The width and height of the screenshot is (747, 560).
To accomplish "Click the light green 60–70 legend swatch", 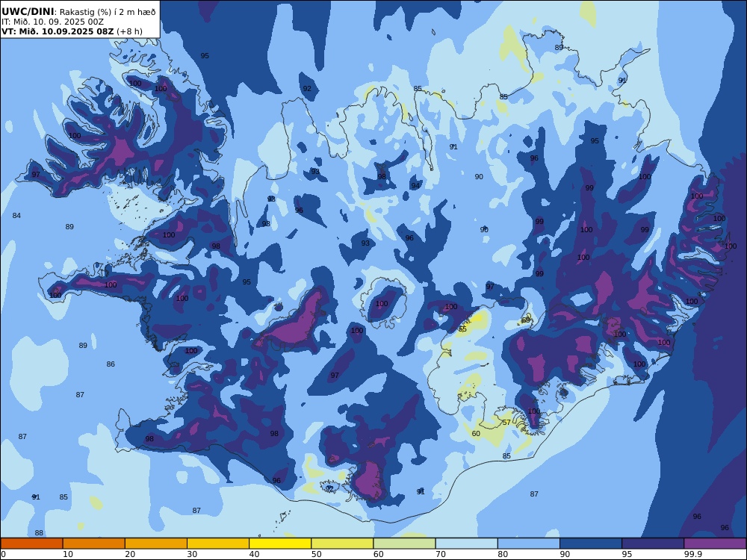I will click(404, 544).
